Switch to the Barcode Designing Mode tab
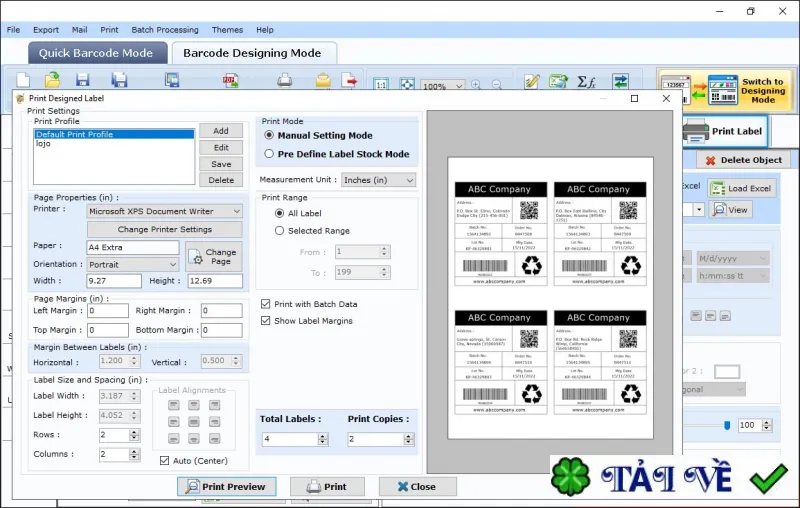 pos(253,53)
